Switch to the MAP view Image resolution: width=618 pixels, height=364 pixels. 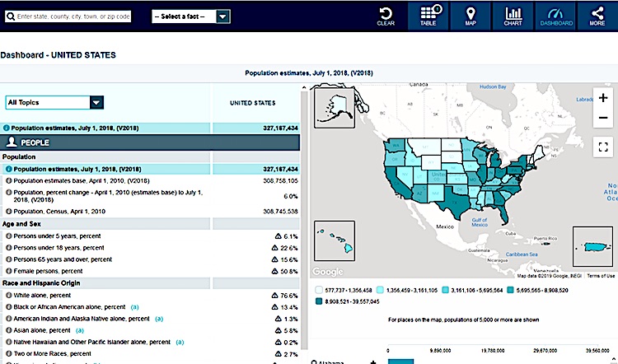[471, 16]
